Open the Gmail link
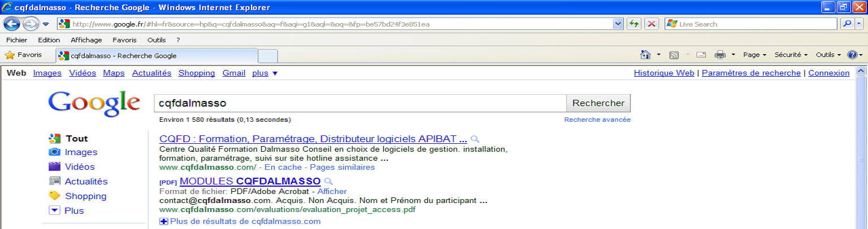Viewport: 868px width, 229px height. pos(234,73)
